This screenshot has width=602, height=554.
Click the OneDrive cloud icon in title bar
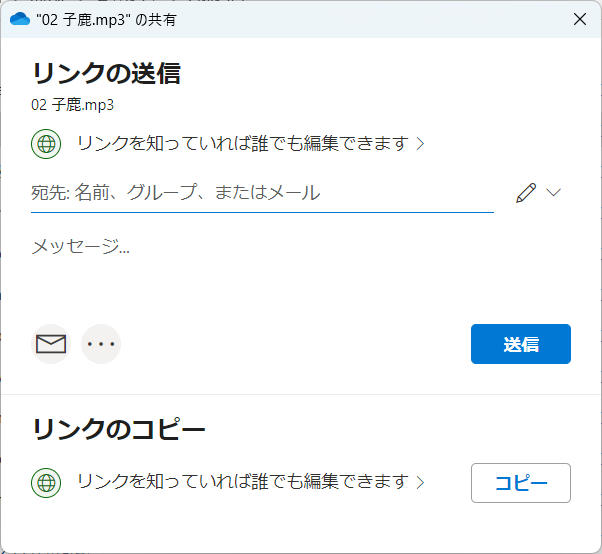coord(20,19)
